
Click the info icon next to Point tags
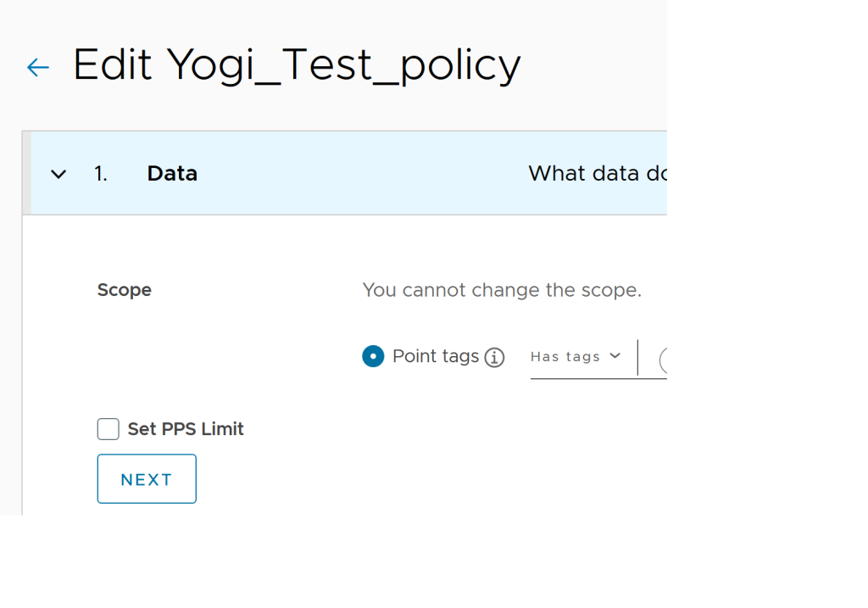[494, 358]
